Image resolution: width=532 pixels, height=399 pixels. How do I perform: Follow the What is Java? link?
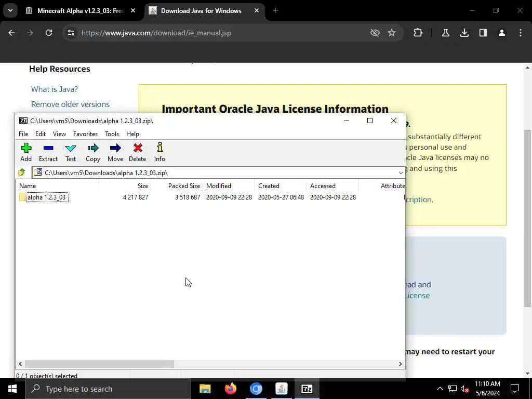[x=54, y=89]
